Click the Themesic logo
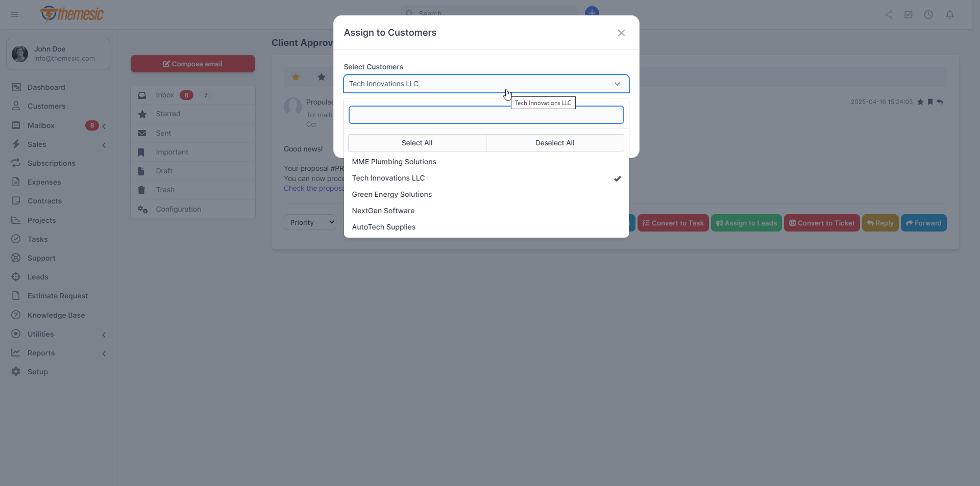Viewport: 980px width, 486px height. [71, 14]
